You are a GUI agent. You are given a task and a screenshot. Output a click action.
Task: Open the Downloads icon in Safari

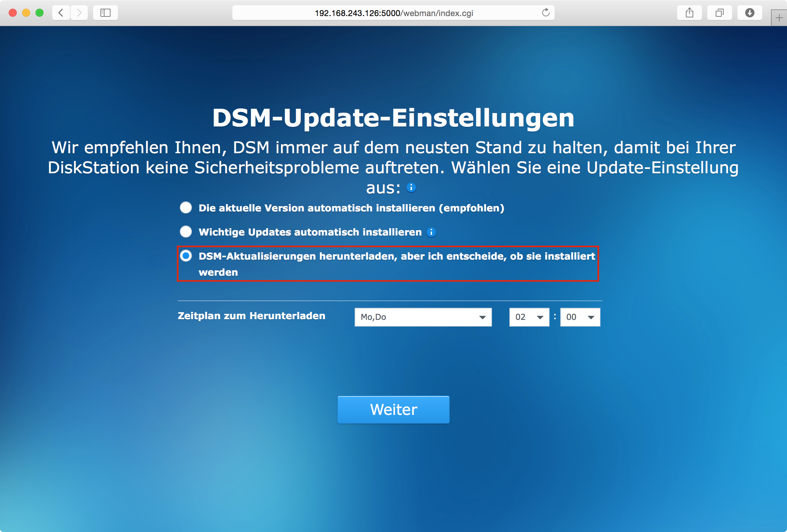point(750,13)
